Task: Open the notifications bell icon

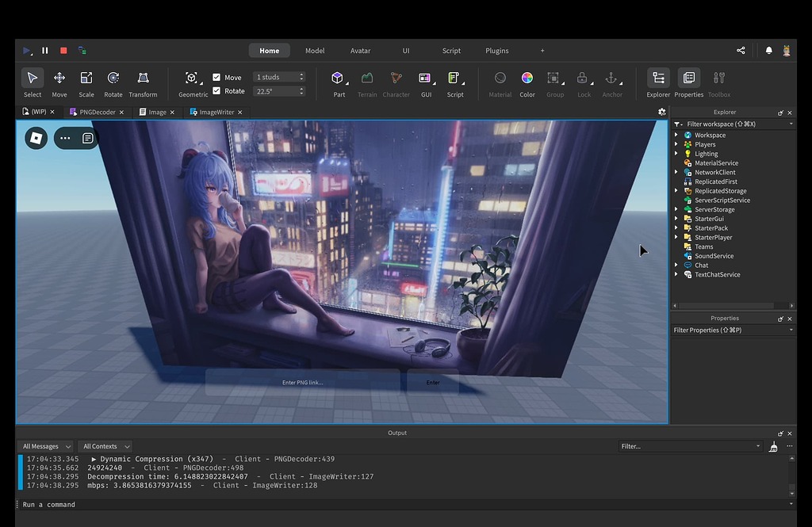Action: point(768,51)
